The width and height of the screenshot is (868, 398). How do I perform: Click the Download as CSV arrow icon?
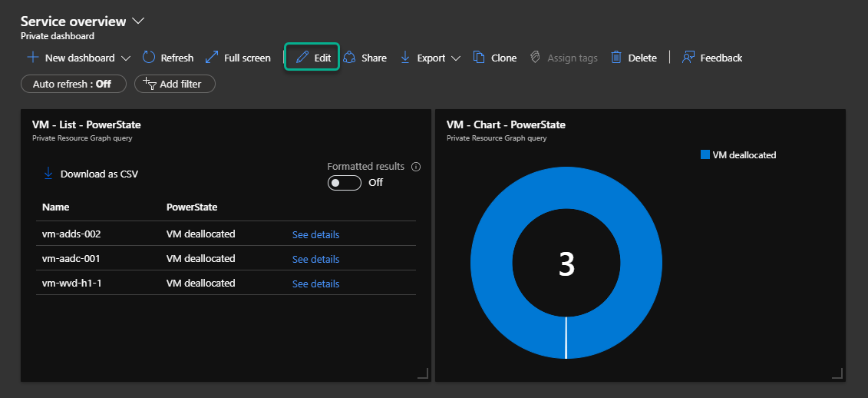(48, 174)
